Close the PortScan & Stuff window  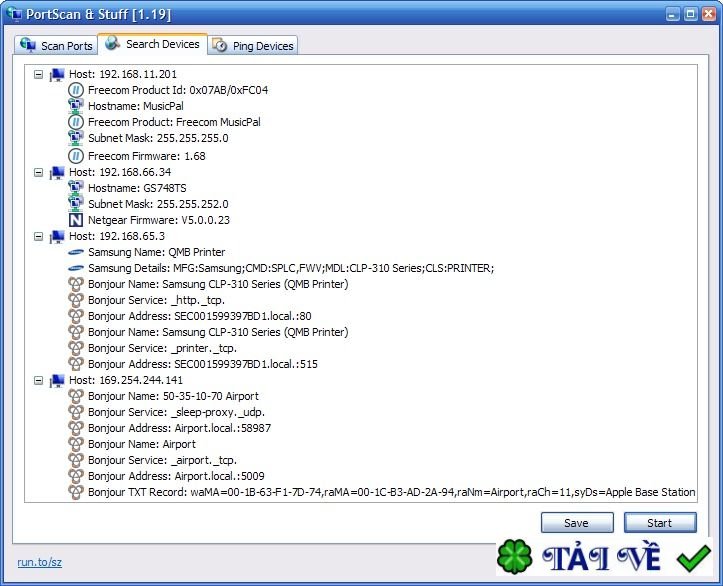click(x=709, y=14)
